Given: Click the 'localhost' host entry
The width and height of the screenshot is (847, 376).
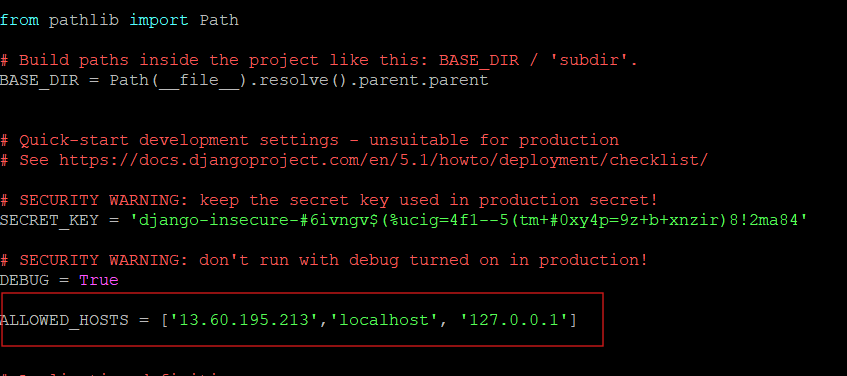Looking at the screenshot, I should point(385,320).
